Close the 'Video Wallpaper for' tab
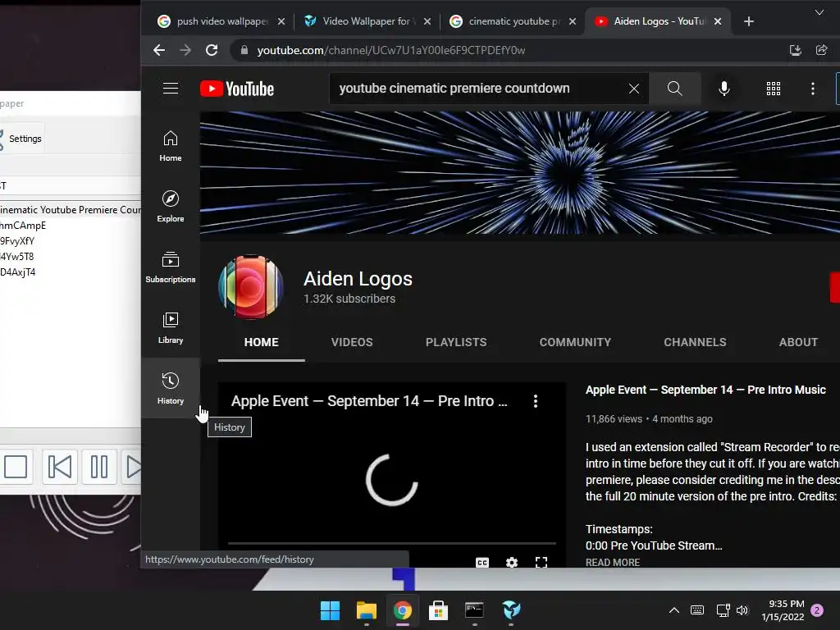Viewport: 840px width, 630px height. pos(427,21)
